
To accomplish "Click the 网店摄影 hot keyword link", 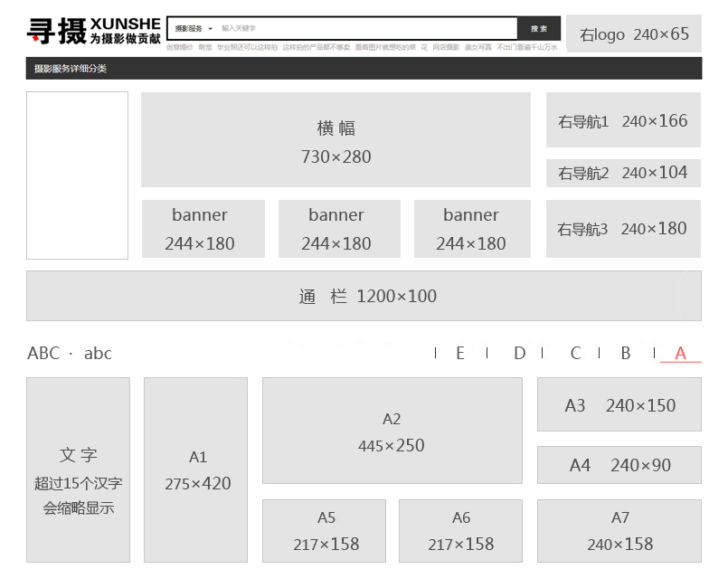I will point(445,47).
